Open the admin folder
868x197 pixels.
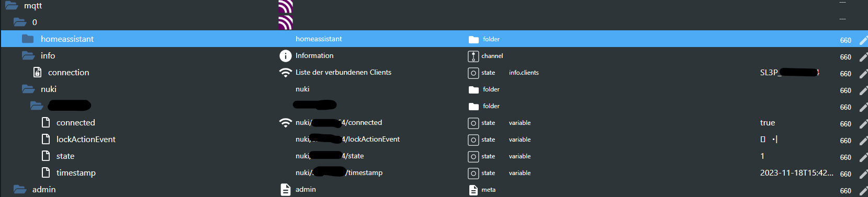20,189
